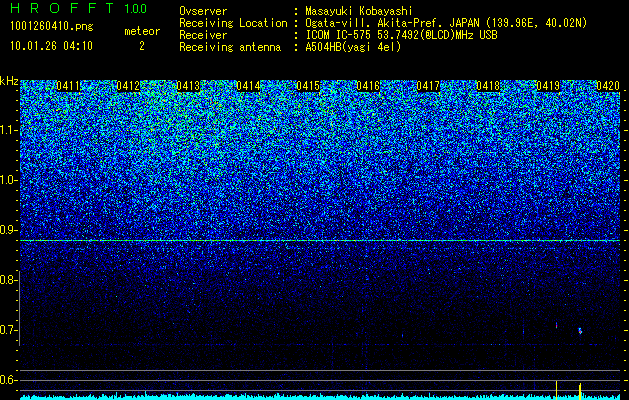Click the meteor count value 2
Viewport: 629px width, 400px height.
click(x=142, y=46)
